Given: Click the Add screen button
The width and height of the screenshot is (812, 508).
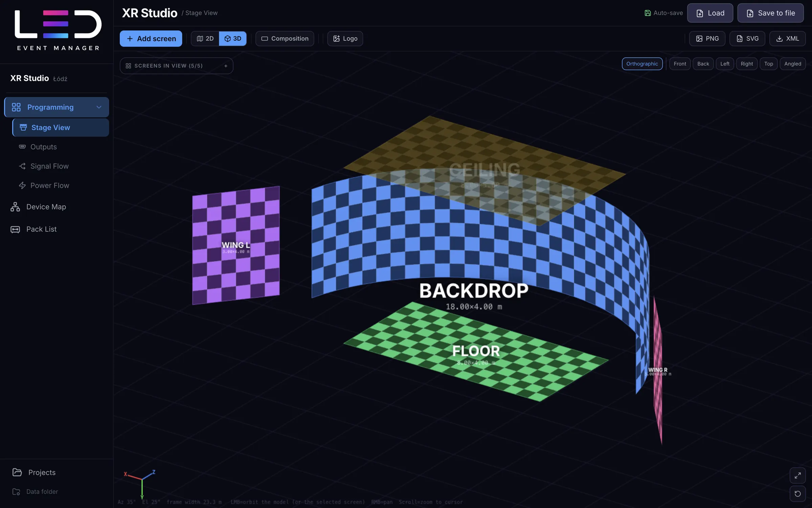Looking at the screenshot, I should [151, 39].
